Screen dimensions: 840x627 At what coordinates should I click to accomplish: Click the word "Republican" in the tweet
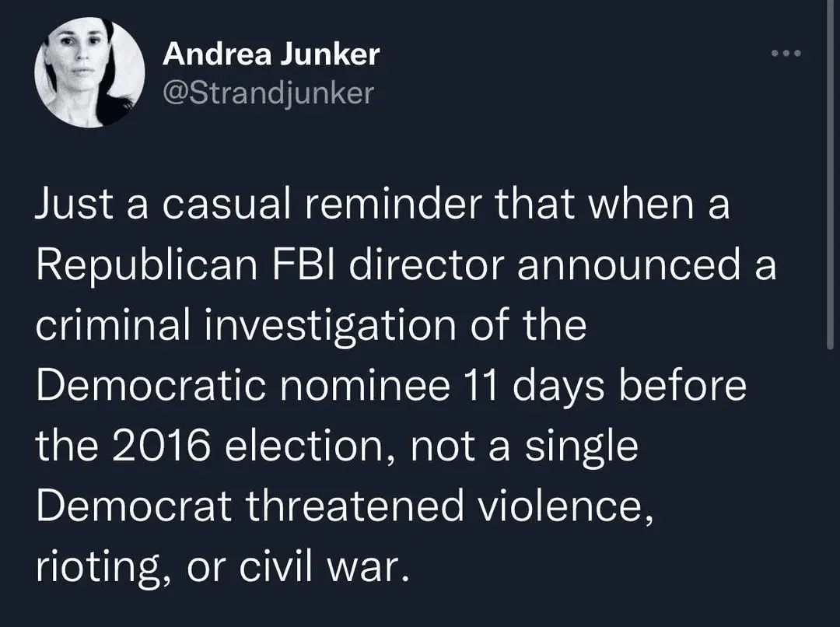click(x=147, y=267)
